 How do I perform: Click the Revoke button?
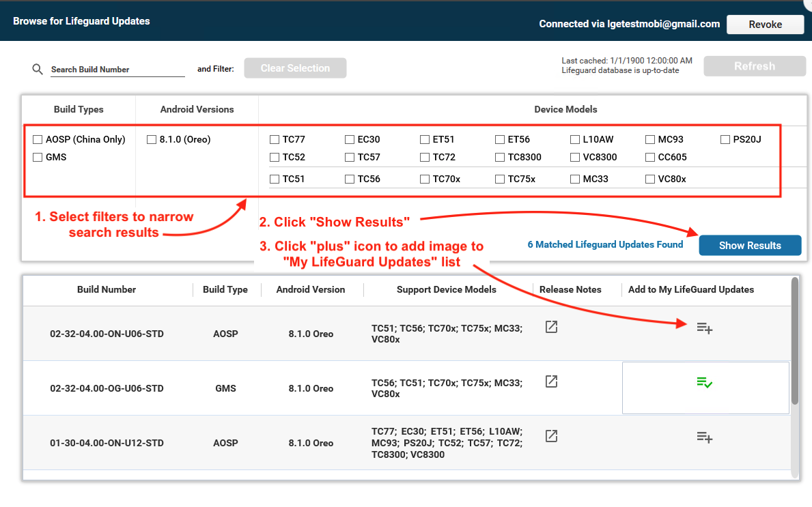765,25
